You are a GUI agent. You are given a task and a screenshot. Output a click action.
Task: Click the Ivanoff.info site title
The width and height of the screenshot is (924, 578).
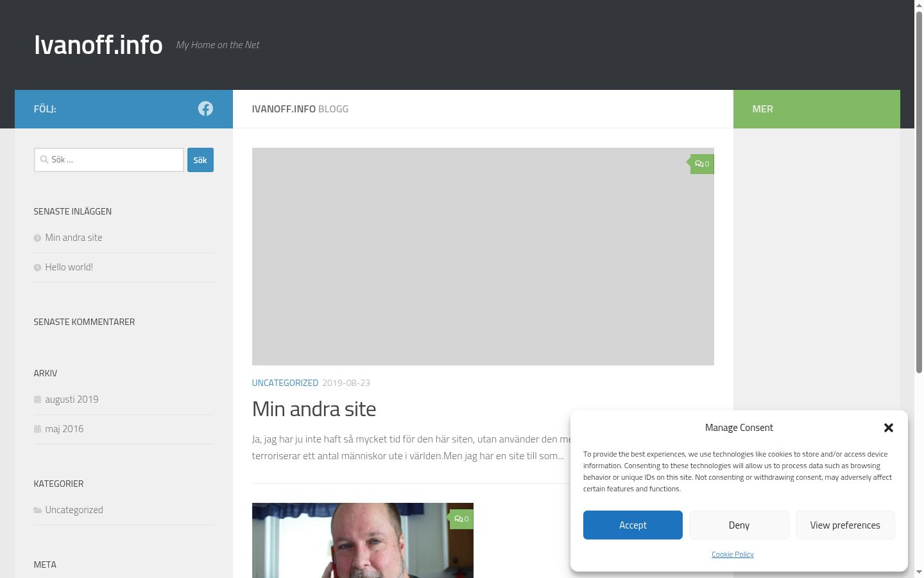click(98, 45)
